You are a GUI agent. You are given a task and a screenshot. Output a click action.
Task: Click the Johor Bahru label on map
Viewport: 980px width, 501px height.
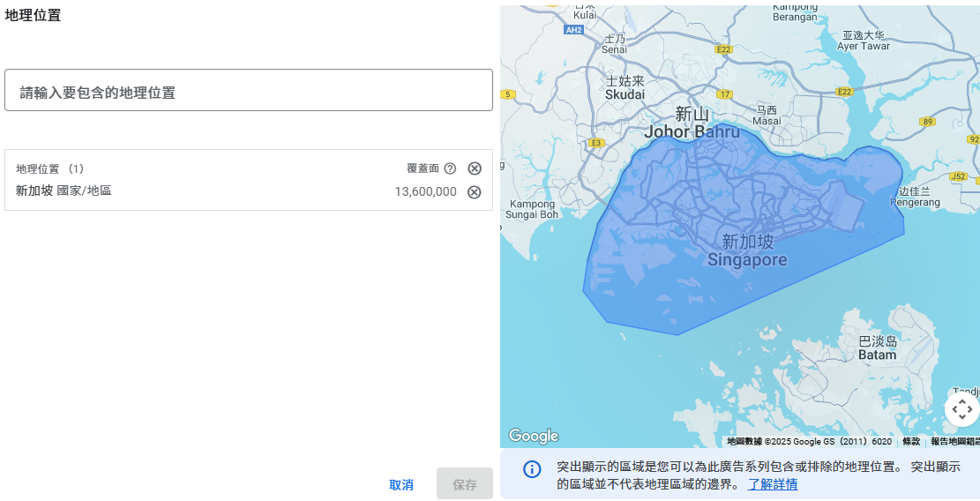[x=692, y=132]
